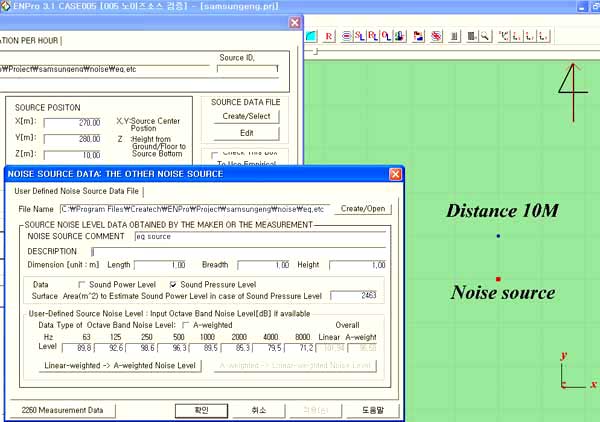The height and width of the screenshot is (422, 600).
Task: Click the red noise source marker on map
Action: click(x=498, y=279)
